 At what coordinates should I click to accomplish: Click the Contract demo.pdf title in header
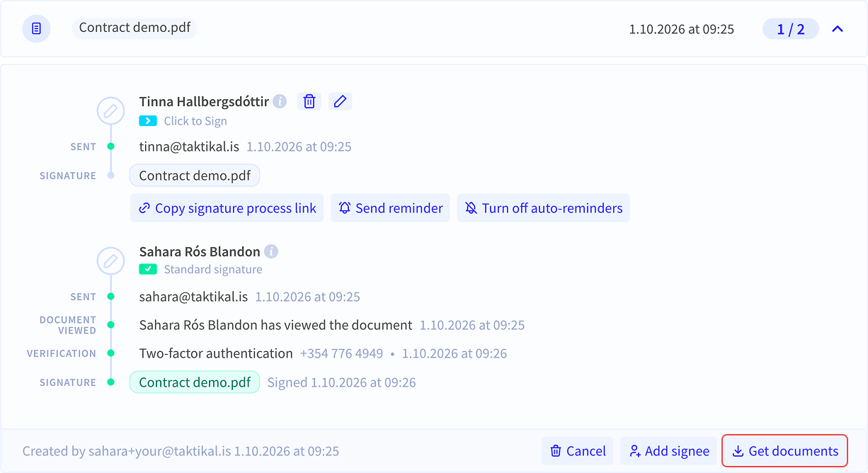(135, 28)
